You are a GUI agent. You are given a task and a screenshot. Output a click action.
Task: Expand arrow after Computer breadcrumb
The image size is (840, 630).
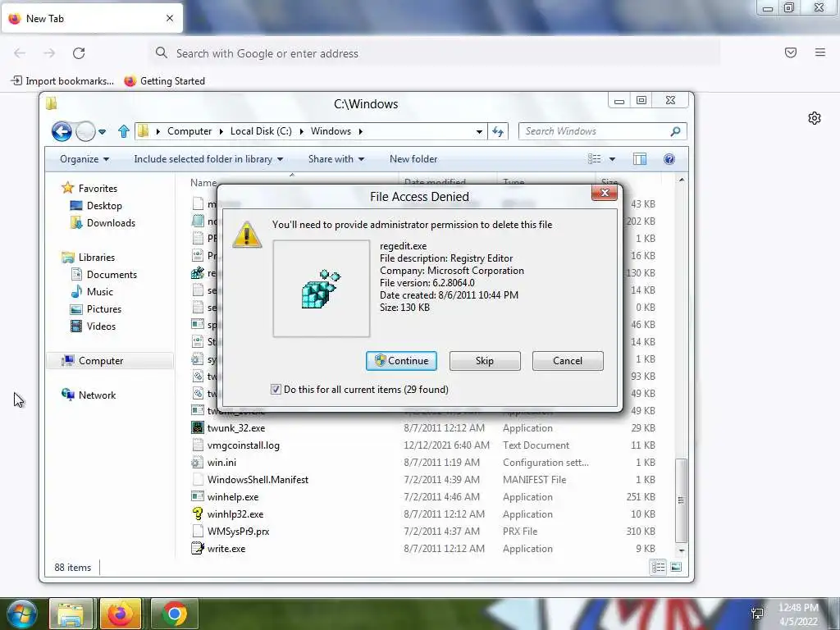pos(221,131)
